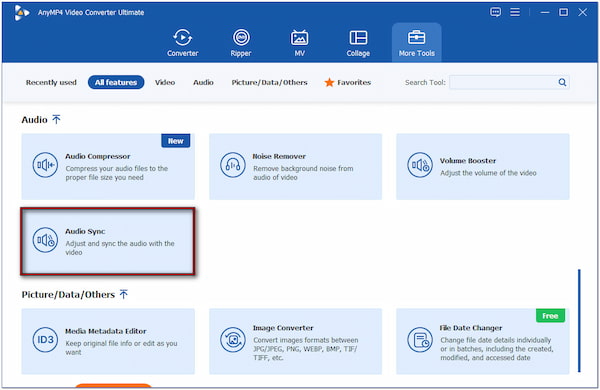
Task: Select the All features filter
Action: (x=116, y=82)
